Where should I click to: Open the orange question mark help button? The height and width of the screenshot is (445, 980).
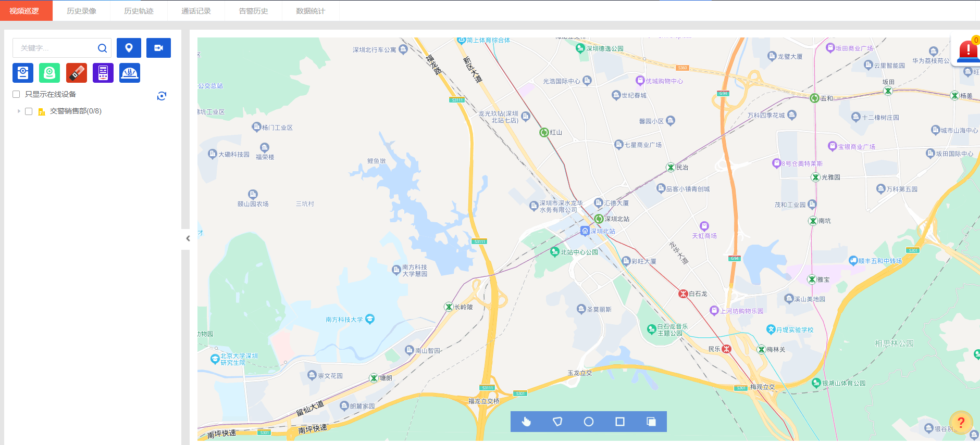click(961, 423)
